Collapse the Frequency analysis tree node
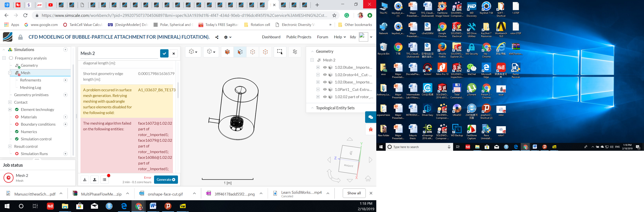The width and height of the screenshot is (644, 212). click(x=4, y=58)
